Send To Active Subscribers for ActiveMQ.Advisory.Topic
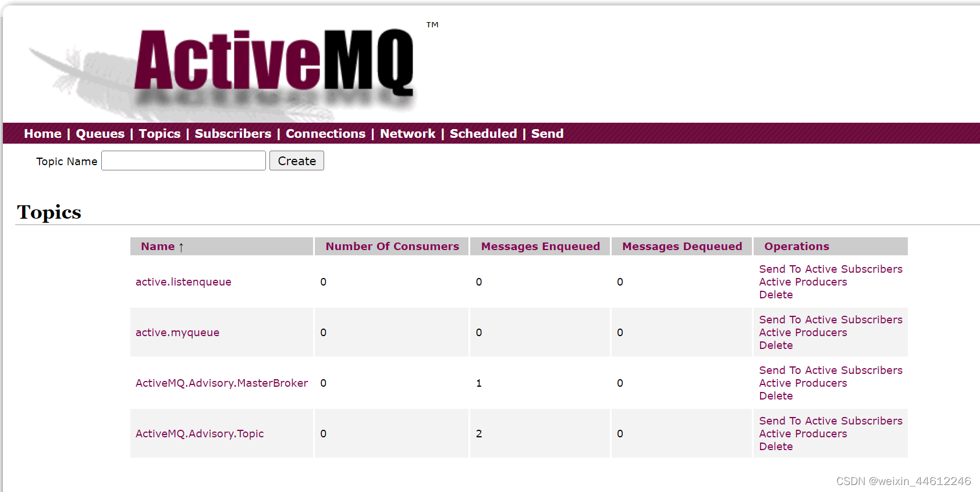Image resolution: width=980 pixels, height=492 pixels. click(x=830, y=421)
